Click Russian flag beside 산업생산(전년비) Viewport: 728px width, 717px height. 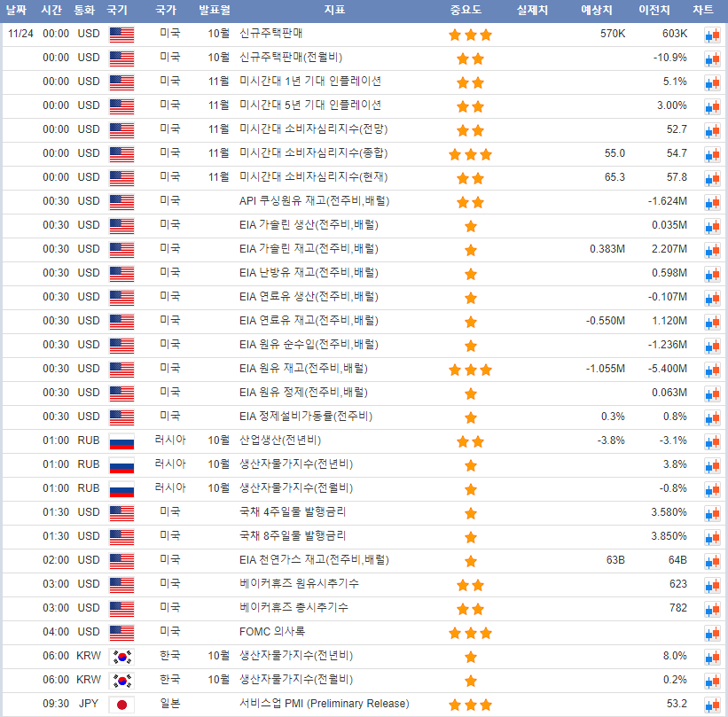(x=121, y=441)
